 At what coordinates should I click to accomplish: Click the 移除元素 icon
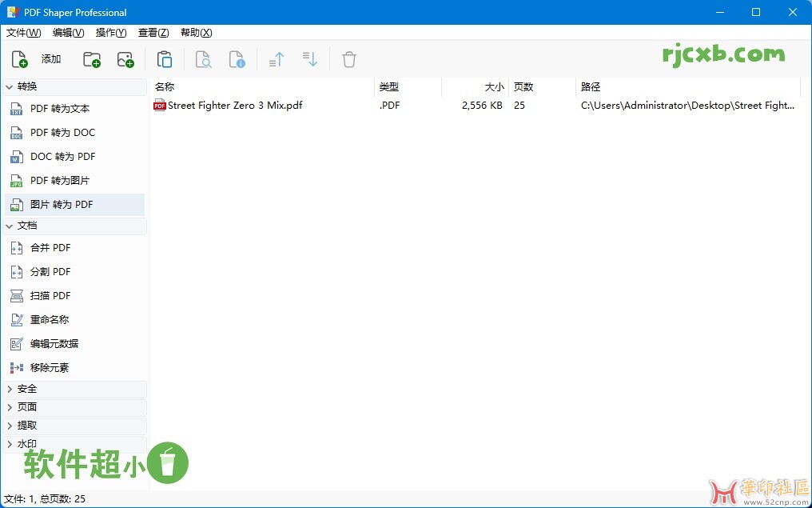point(17,367)
